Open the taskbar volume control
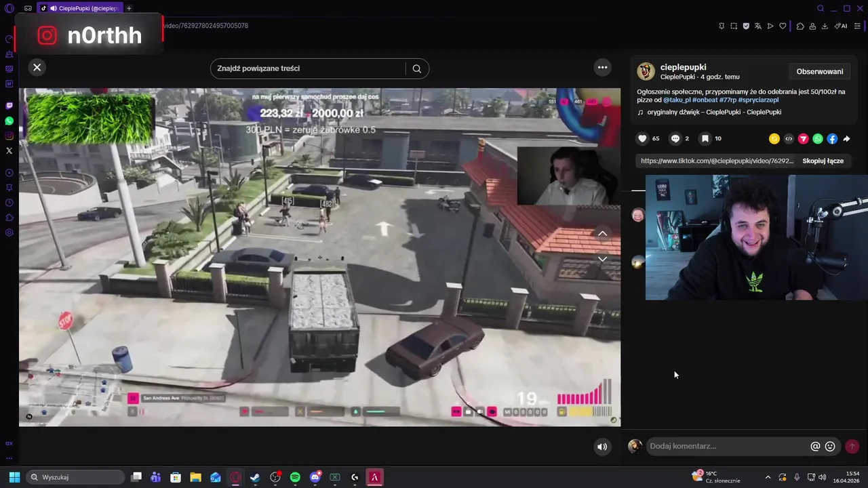Screen dimensions: 868x488 [822, 477]
